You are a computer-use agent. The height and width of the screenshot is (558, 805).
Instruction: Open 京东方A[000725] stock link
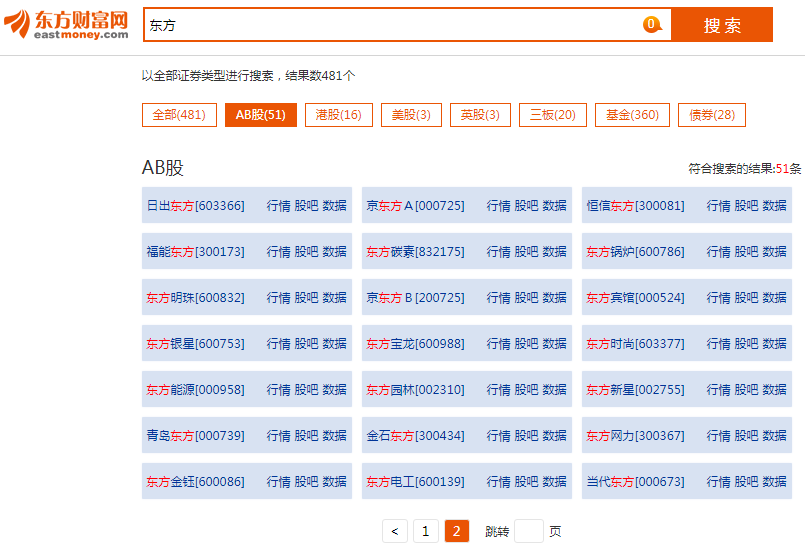click(x=415, y=205)
